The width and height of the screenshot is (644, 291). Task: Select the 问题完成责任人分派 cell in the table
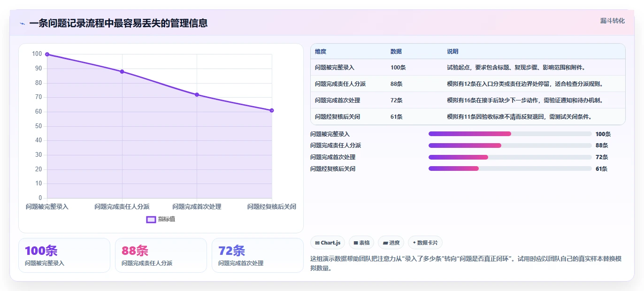[x=340, y=84]
